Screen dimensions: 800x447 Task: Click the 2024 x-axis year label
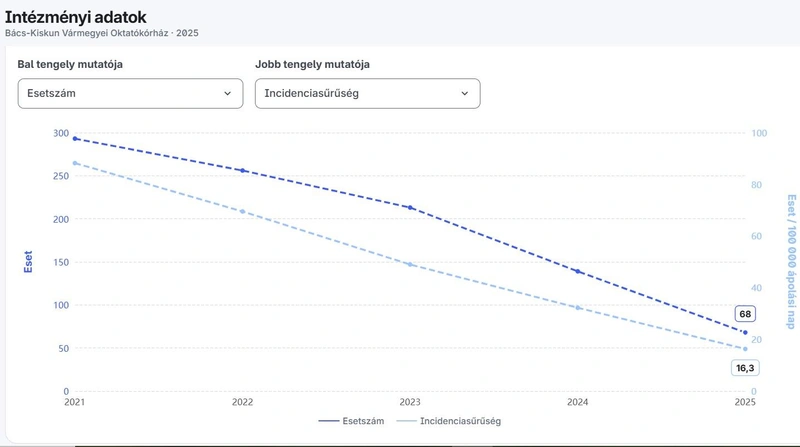(578, 402)
